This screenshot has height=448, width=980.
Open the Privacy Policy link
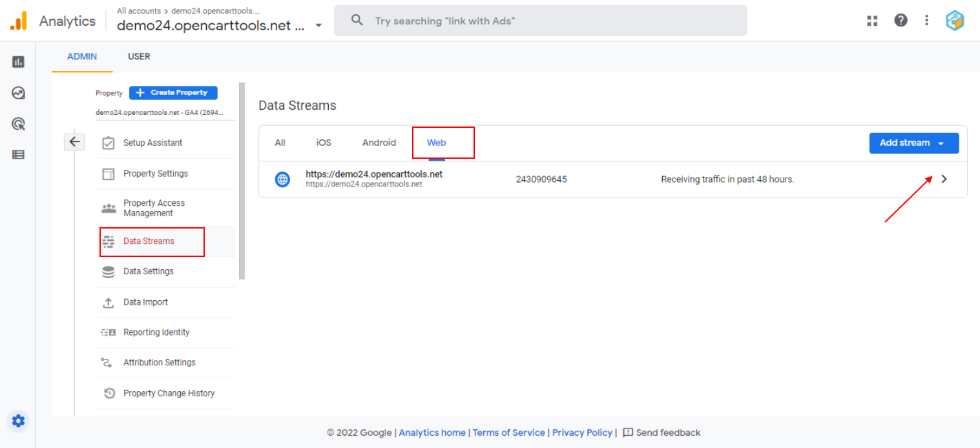point(582,433)
